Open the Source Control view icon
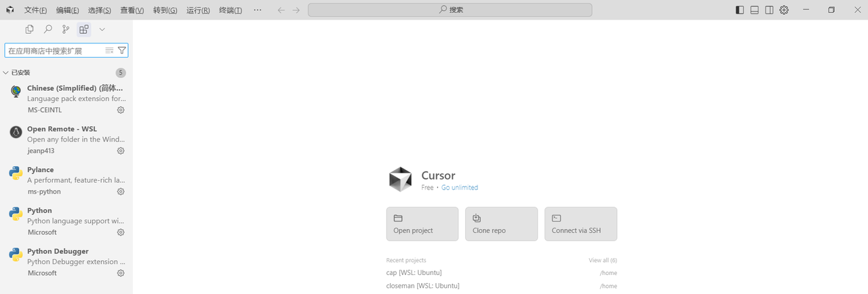868x294 pixels. (66, 29)
